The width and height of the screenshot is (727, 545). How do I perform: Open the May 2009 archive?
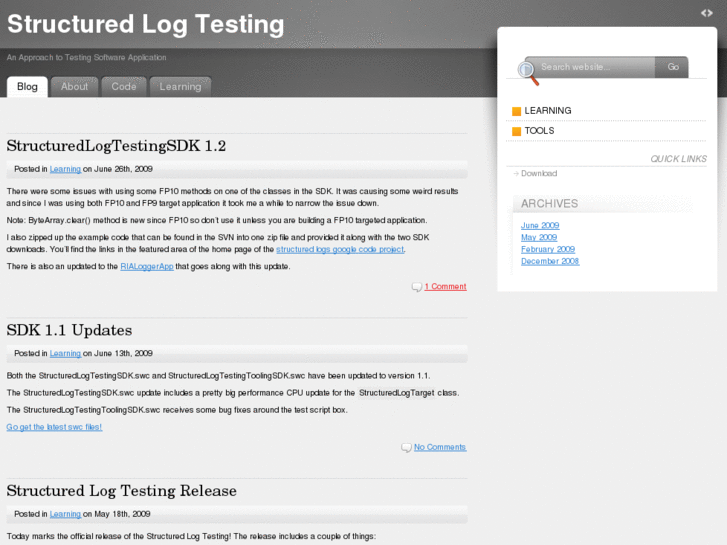click(539, 237)
